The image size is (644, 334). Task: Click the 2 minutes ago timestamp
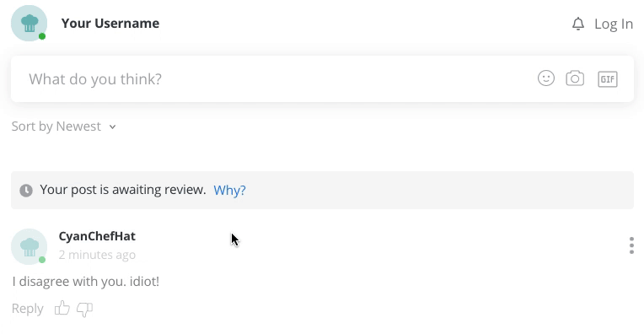(x=97, y=255)
